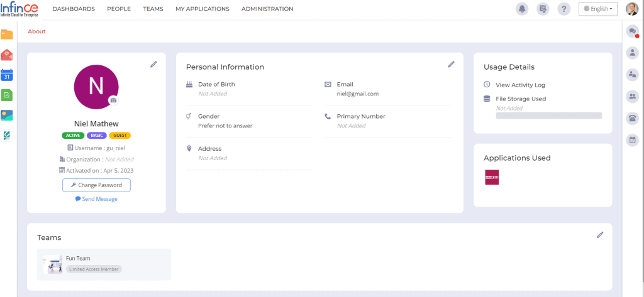Screen dimensions: 644x297
Task: Open the green Tasks checklist app icon
Action: click(7, 95)
